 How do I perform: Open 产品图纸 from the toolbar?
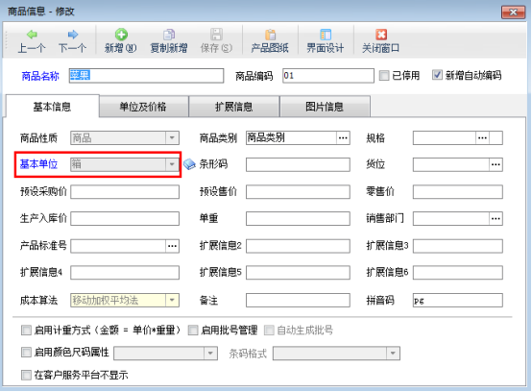click(270, 35)
